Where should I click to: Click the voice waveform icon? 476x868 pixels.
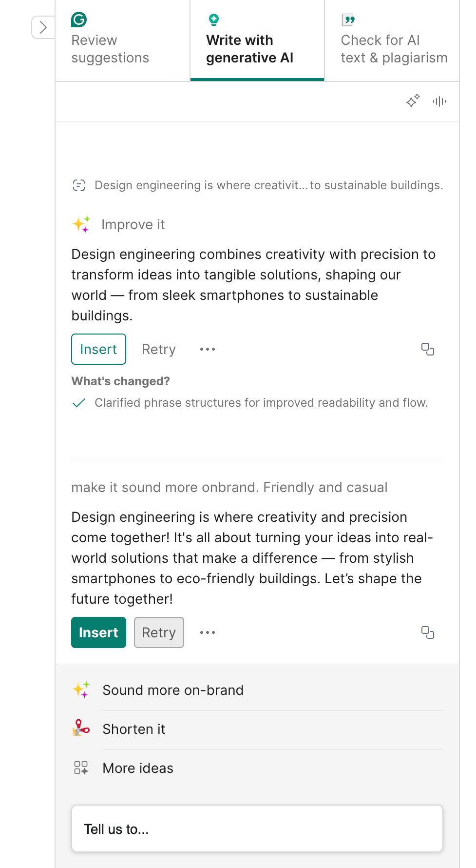point(439,101)
